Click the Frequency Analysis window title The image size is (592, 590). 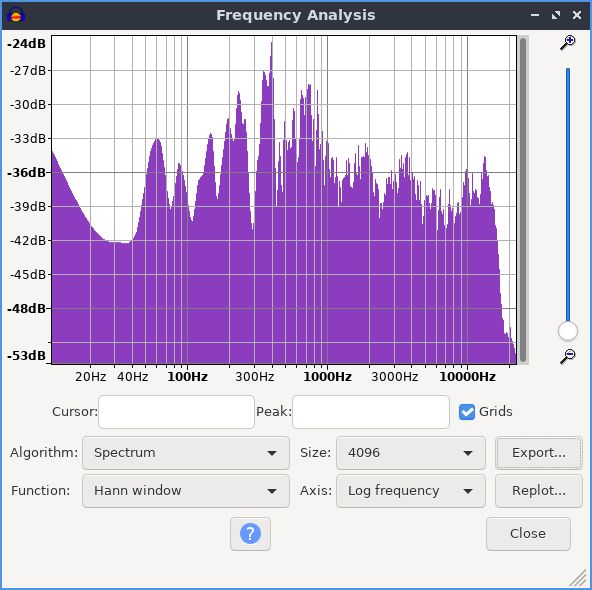click(x=296, y=15)
